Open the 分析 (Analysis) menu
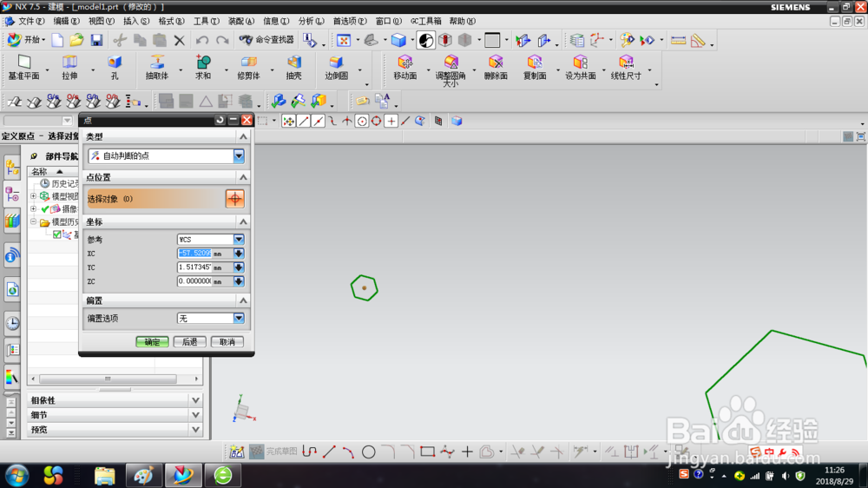868x488 pixels. click(311, 21)
